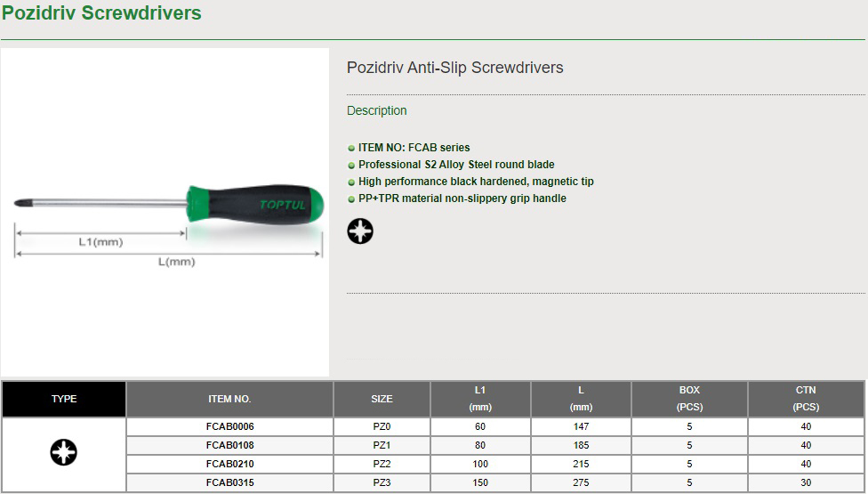Click the Pozidriv Anti-Slip Screwdrivers title
868x494 pixels.
(x=455, y=68)
